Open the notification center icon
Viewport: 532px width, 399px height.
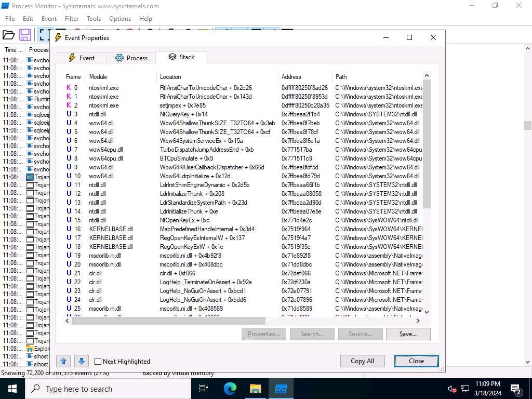516,389
